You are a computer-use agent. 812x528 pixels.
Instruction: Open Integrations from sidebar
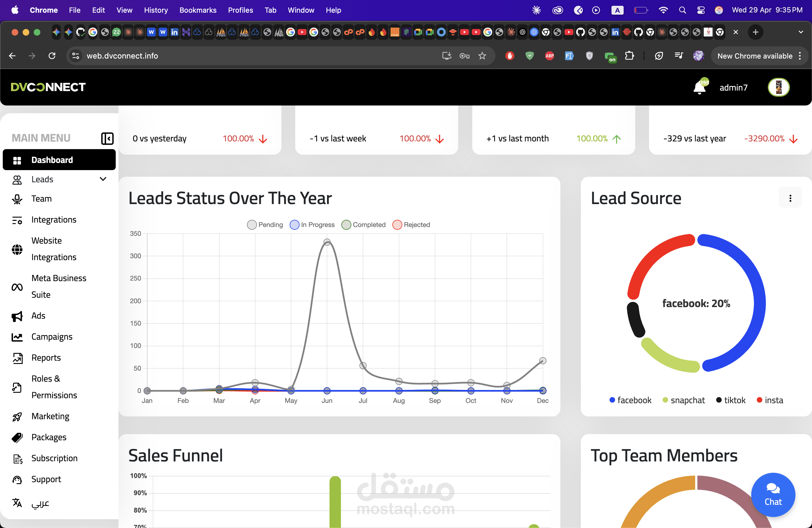(x=54, y=220)
